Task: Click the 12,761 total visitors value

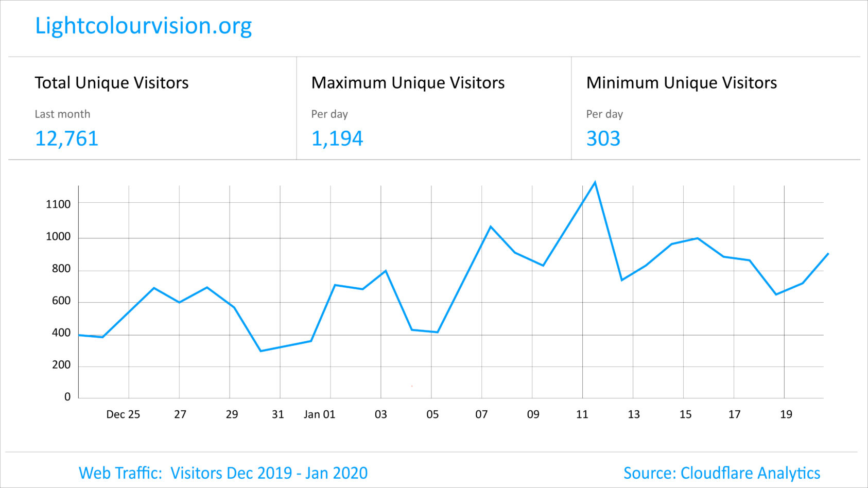Action: pyautogui.click(x=66, y=138)
